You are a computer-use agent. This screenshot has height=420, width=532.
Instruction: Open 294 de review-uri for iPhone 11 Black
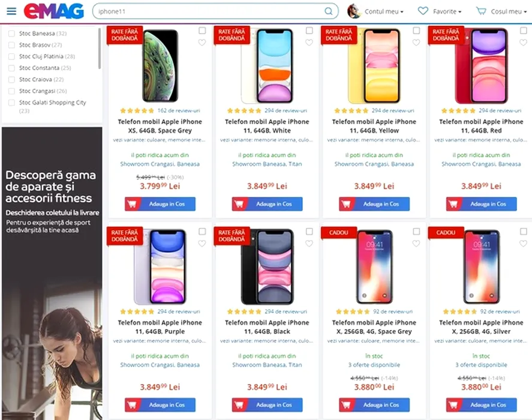pos(285,311)
